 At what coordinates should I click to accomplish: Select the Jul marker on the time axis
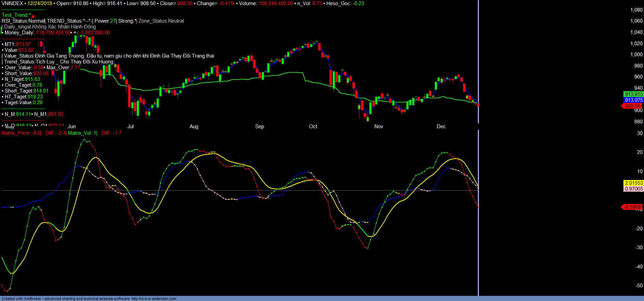(x=131, y=127)
